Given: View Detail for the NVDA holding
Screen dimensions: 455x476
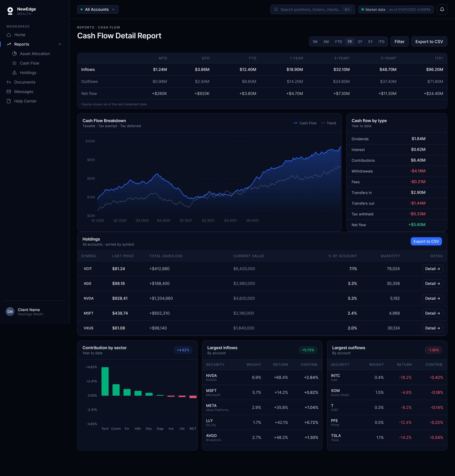Looking at the screenshot, I should click(x=433, y=298).
